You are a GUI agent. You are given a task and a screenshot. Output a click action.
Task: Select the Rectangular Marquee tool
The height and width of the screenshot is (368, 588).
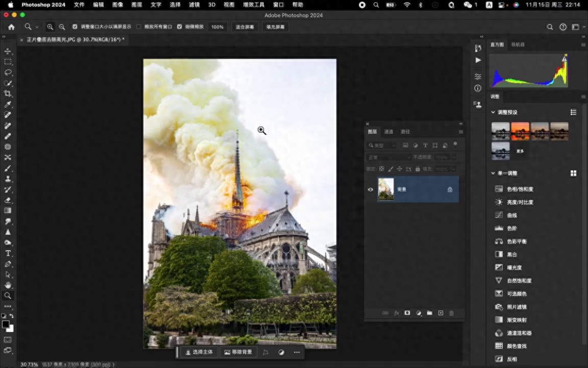click(x=8, y=61)
